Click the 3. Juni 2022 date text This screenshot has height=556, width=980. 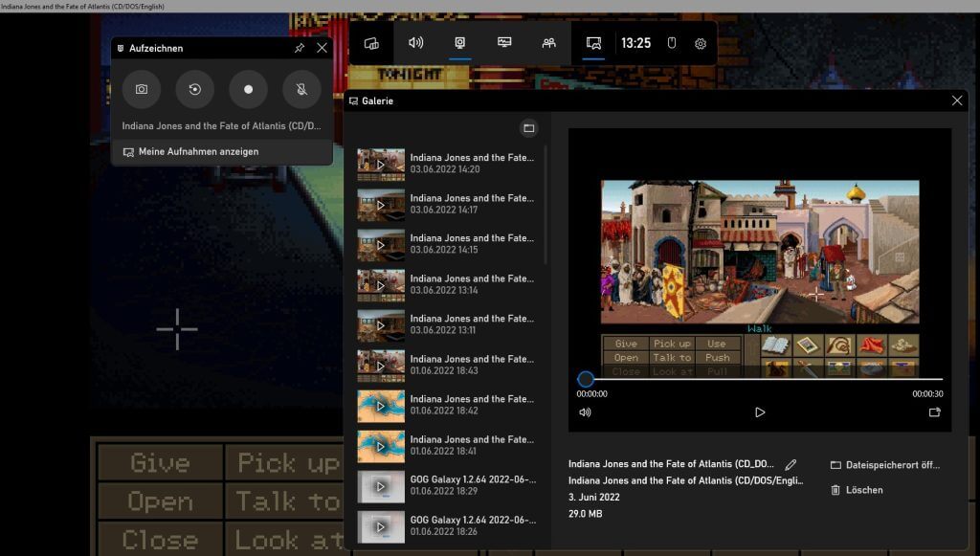593,498
